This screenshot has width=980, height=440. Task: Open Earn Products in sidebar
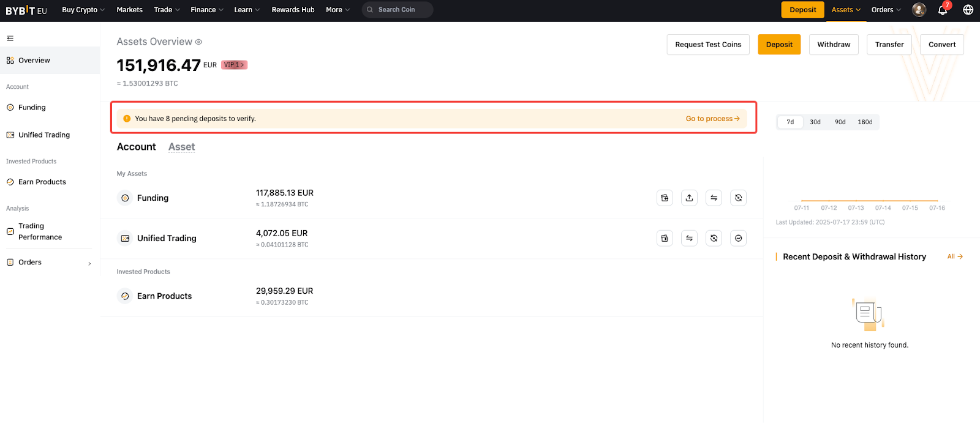(x=42, y=182)
